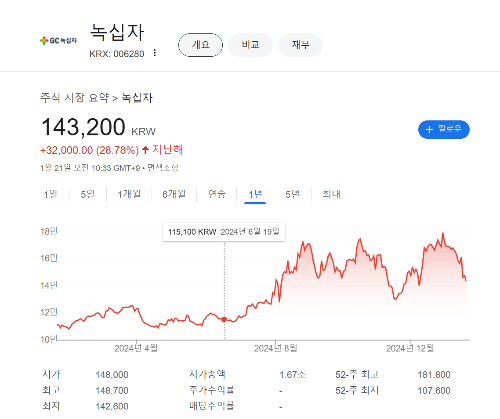Click the +32,000.00 (28.78%) change text
Screen dimensions: 500x419
click(x=89, y=150)
